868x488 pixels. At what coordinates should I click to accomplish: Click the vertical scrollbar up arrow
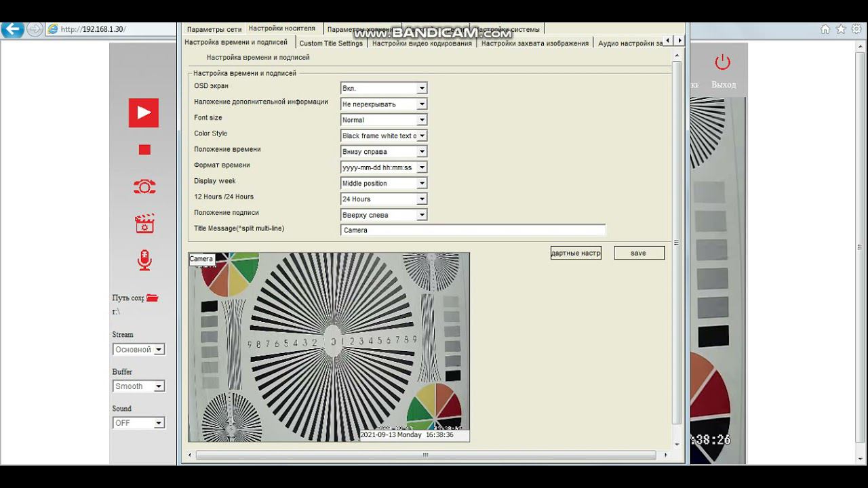(x=677, y=54)
